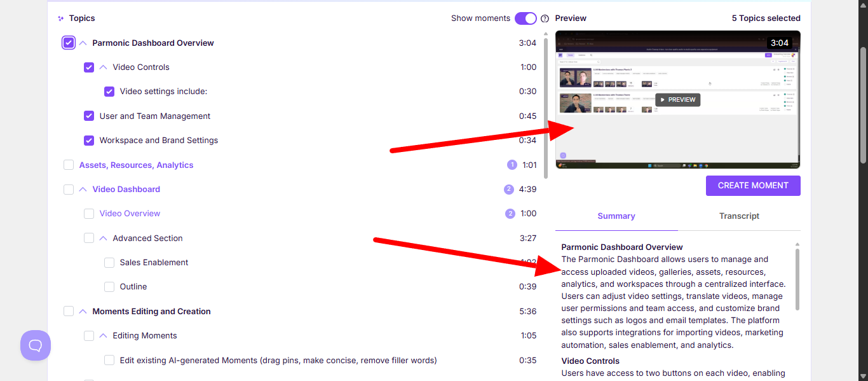Uncheck Parmonic Dashboard Overview checkbox

[x=69, y=43]
